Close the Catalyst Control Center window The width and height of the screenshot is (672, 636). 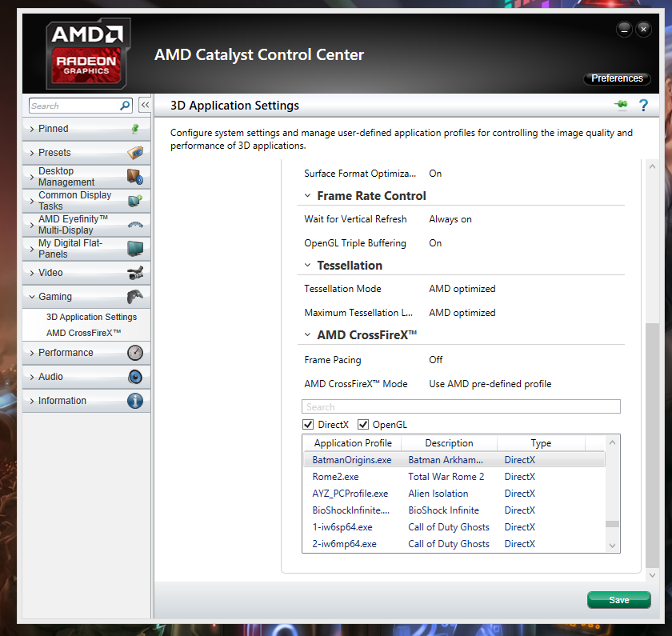643,29
